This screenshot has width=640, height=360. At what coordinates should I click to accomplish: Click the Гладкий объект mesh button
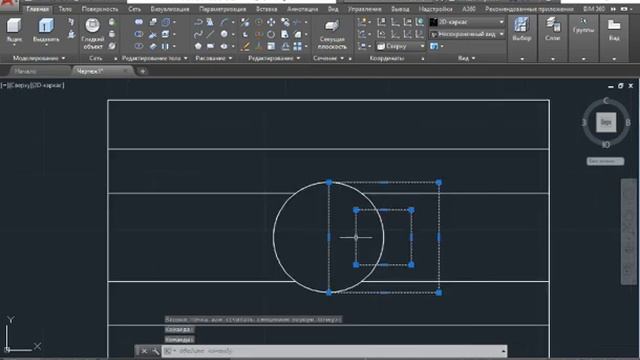pyautogui.click(x=93, y=33)
